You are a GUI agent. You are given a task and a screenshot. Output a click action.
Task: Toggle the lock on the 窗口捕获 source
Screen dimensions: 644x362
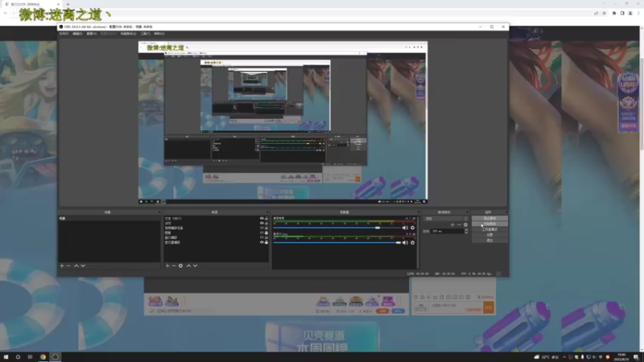(x=266, y=237)
